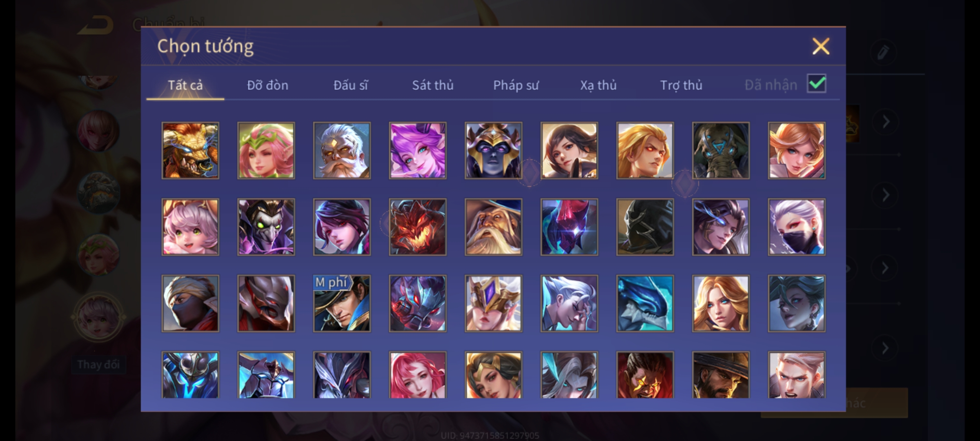
Task: Choose the elephant hero portrait
Action: pos(721,151)
